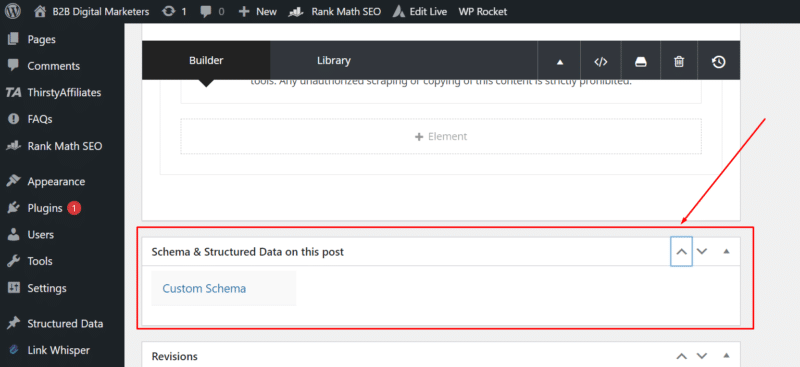Toggle the Revisions panel collapse triangle
The width and height of the screenshot is (800, 367).
pos(727,356)
